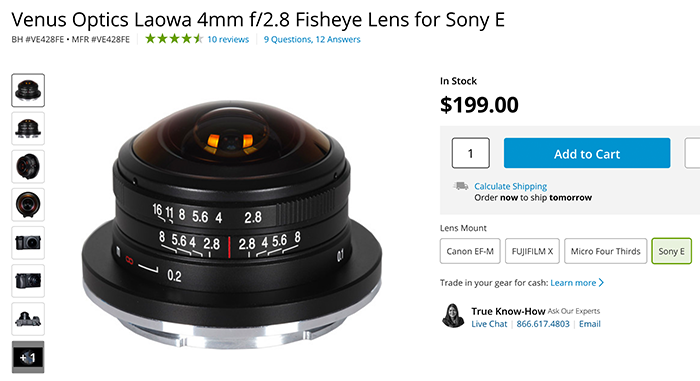Open the 10 reviews link
The width and height of the screenshot is (700, 381).
click(x=228, y=39)
